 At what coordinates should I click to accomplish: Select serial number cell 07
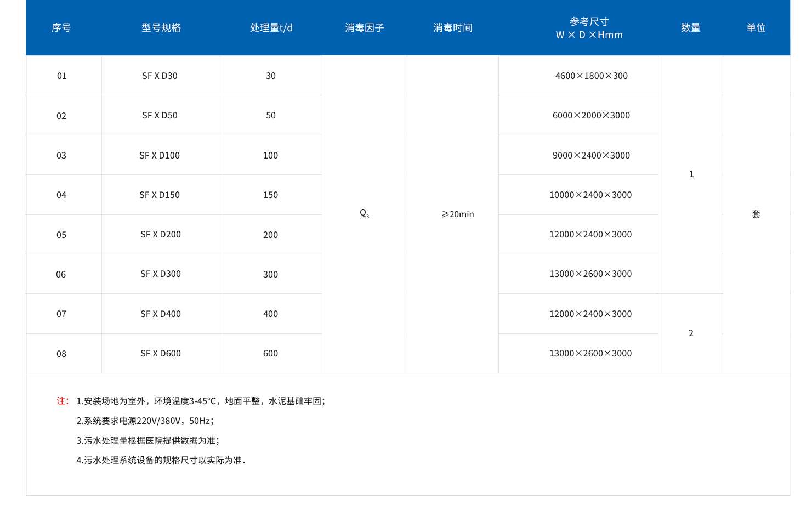pos(61,314)
